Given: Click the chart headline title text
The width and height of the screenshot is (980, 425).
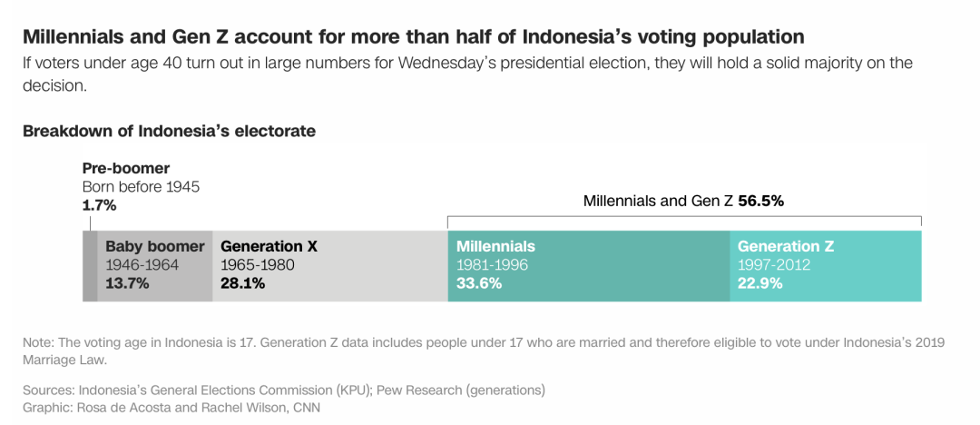Looking at the screenshot, I should [413, 37].
